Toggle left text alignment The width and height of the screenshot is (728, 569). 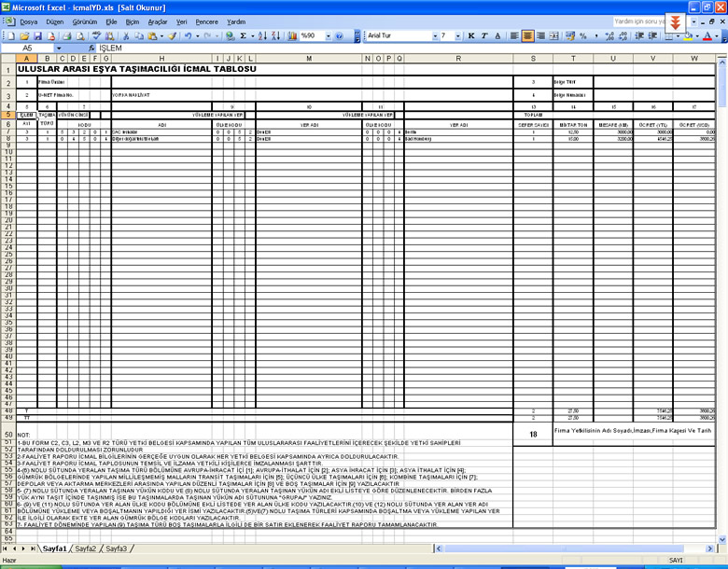coord(514,35)
